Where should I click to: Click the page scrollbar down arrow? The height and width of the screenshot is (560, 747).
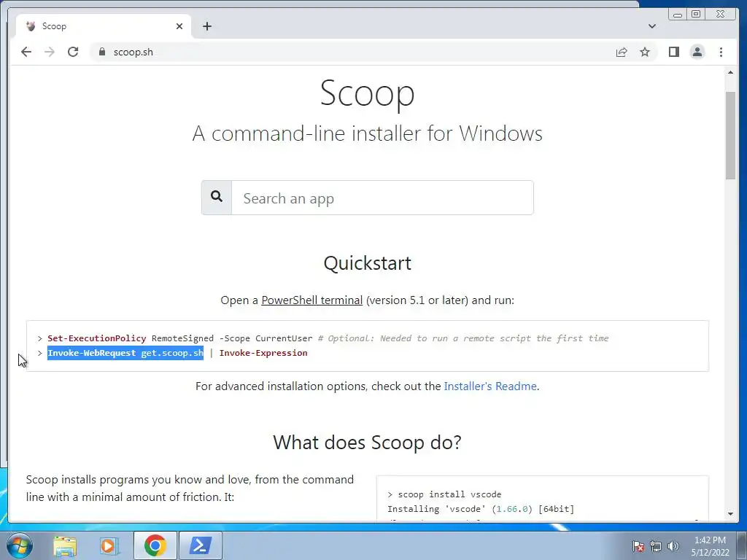(730, 514)
